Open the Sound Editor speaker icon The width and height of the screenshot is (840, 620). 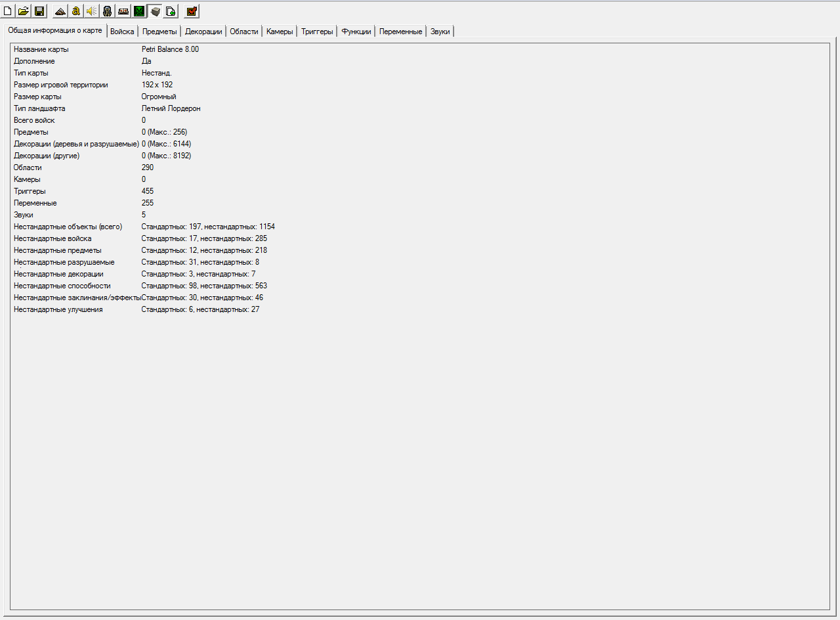pos(92,11)
